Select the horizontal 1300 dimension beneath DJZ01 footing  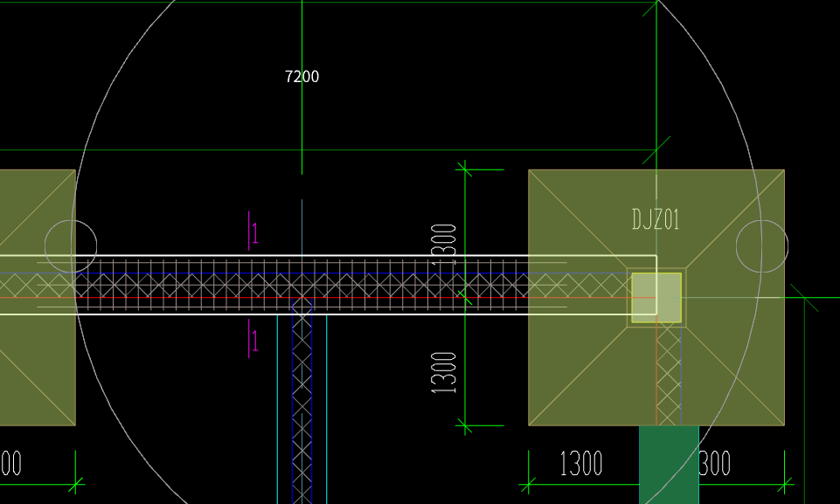tap(581, 464)
